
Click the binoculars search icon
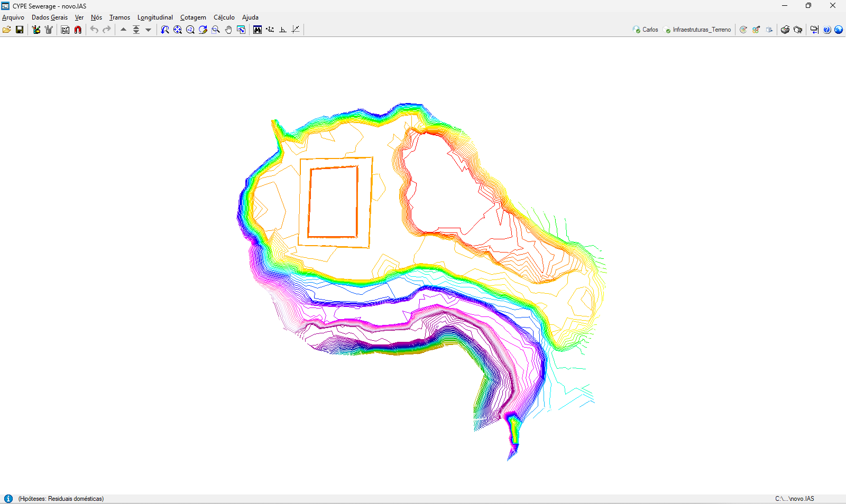pyautogui.click(x=258, y=30)
